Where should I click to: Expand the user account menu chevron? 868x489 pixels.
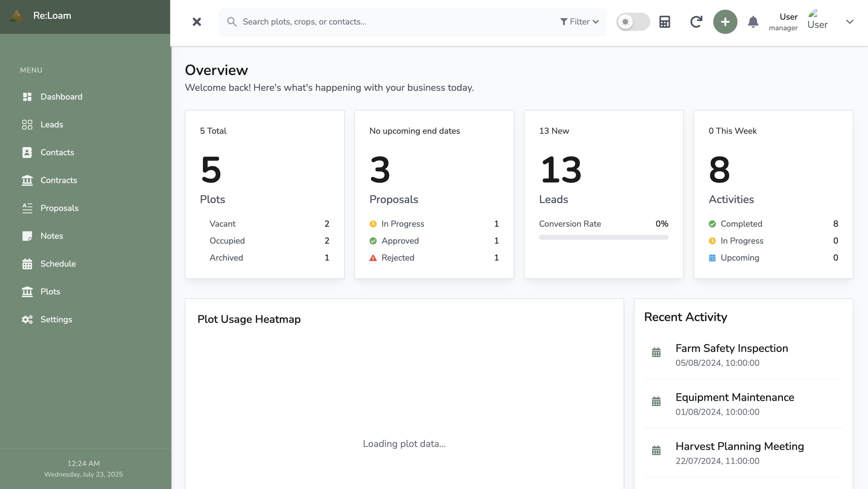click(x=850, y=21)
